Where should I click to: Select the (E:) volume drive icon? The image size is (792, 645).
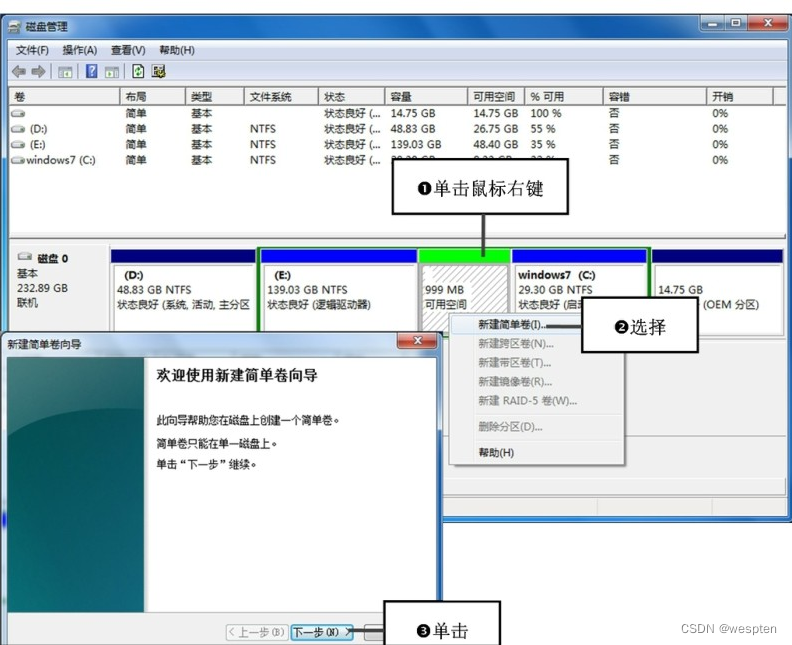coord(18,144)
